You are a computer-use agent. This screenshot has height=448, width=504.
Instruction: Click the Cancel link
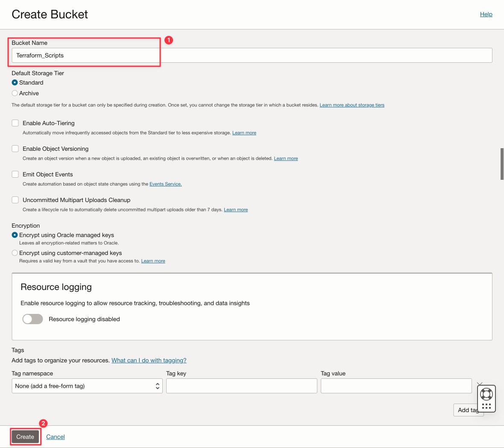56,437
